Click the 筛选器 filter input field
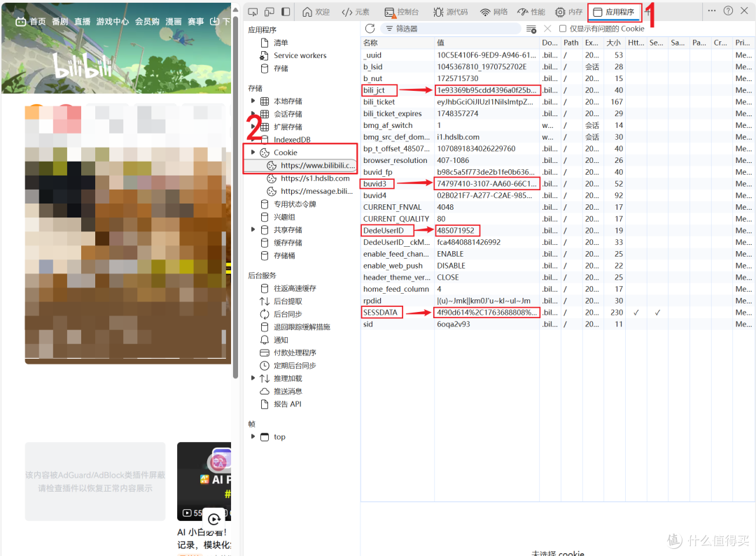 click(451, 29)
